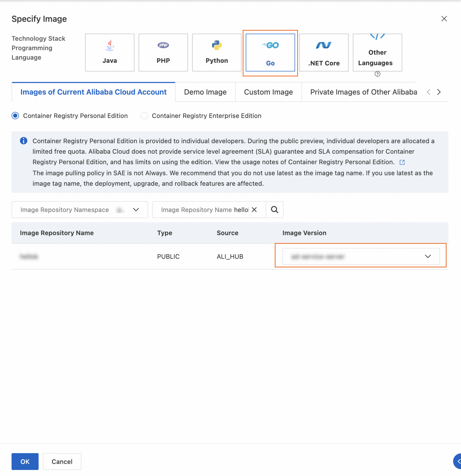Open the usage notes external link icon
The height and width of the screenshot is (476, 461).
(402, 162)
